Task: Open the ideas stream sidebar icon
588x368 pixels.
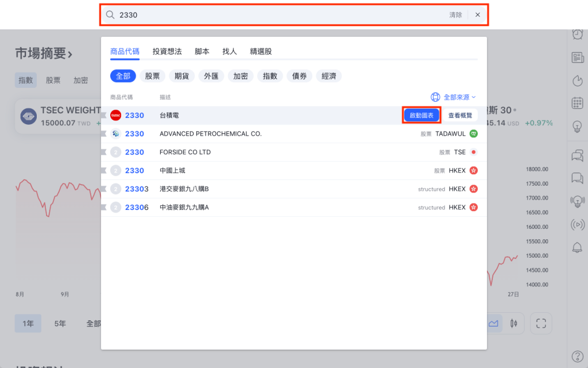Action: coord(578,202)
